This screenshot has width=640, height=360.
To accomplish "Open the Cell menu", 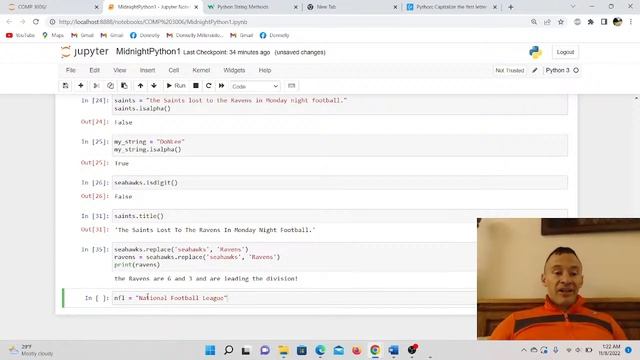I will point(174,70).
